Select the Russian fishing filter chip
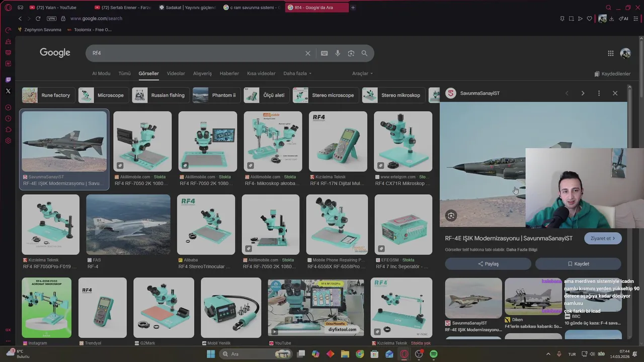644x362 pixels. [161, 95]
